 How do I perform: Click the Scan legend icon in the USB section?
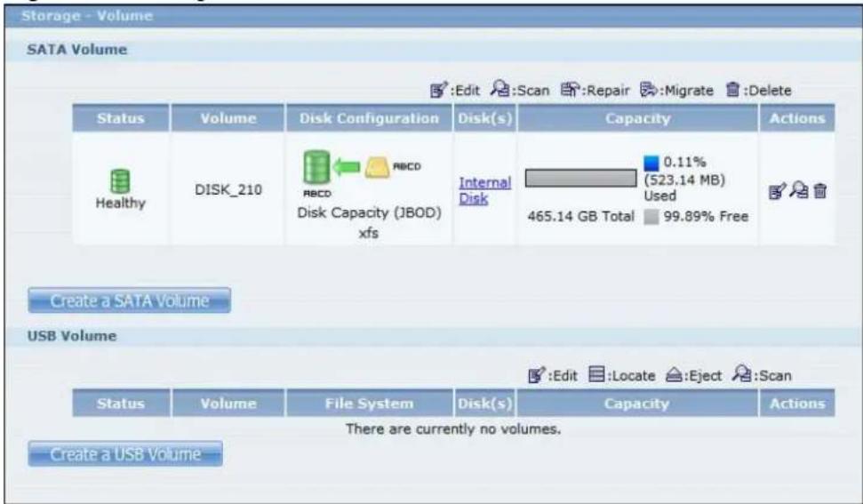pos(741,374)
